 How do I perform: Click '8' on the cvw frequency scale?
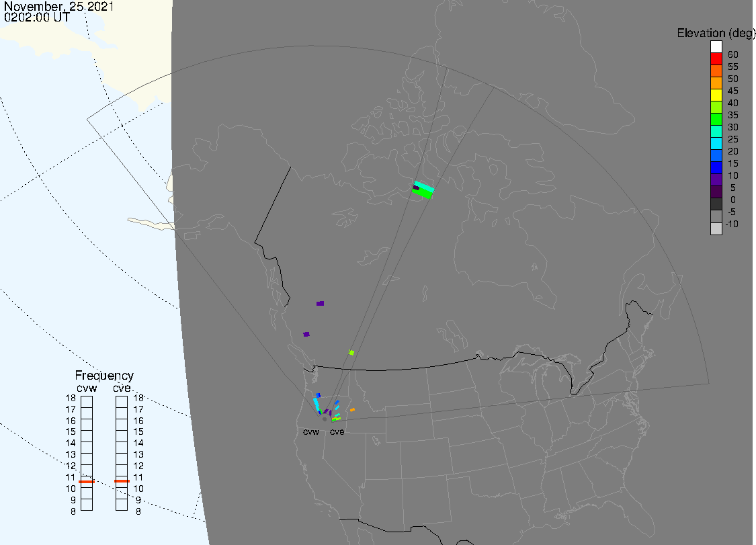(x=73, y=511)
